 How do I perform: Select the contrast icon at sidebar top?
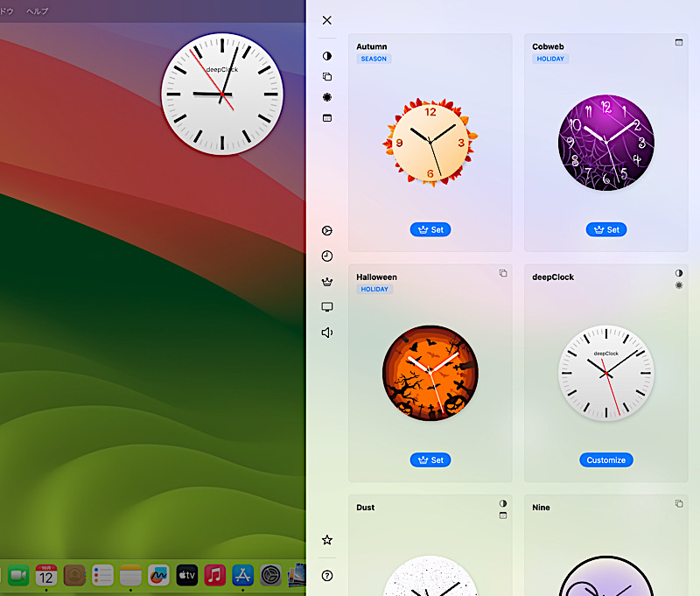(326, 55)
